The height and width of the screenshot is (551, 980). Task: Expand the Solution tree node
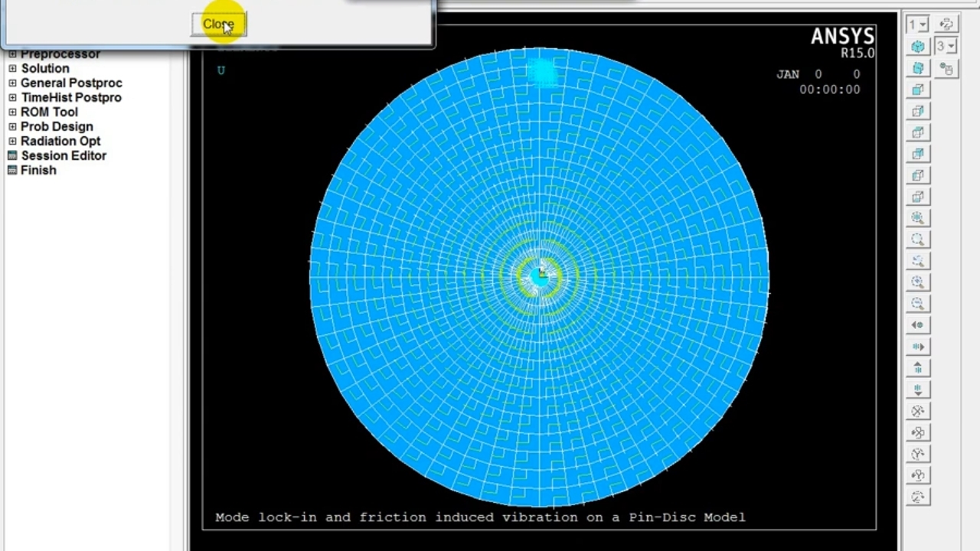point(45,69)
